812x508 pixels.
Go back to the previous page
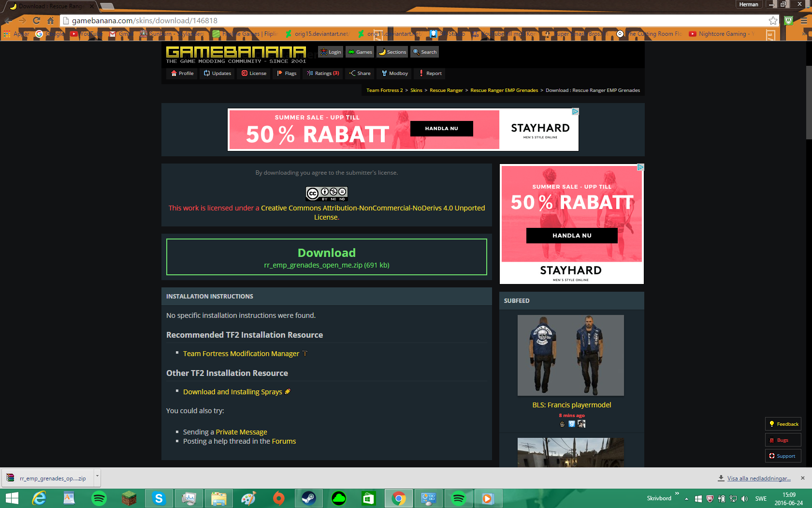[x=8, y=21]
